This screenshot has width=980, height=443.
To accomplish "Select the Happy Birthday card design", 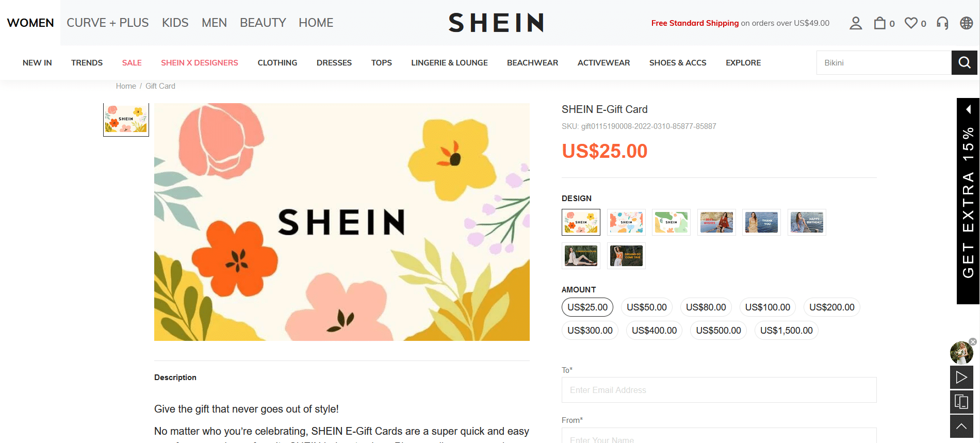I will [x=807, y=222].
